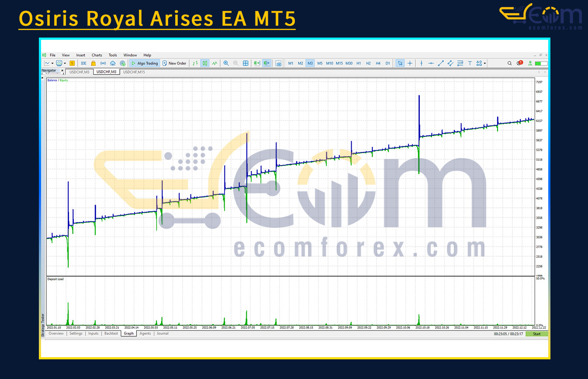Select the cursor arrow tool

pyautogui.click(x=400, y=63)
